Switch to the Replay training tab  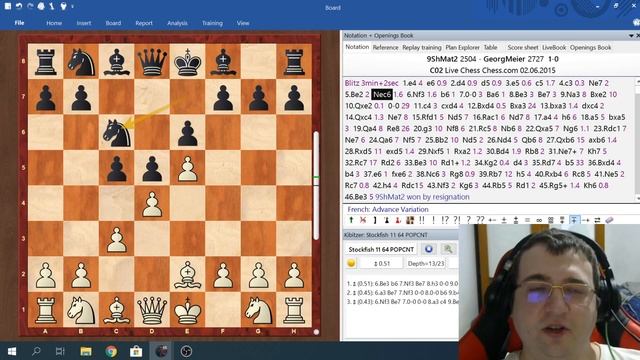click(422, 47)
